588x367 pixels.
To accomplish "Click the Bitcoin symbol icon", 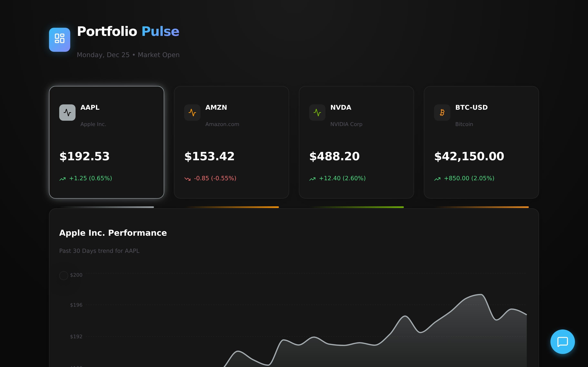I will point(442,112).
